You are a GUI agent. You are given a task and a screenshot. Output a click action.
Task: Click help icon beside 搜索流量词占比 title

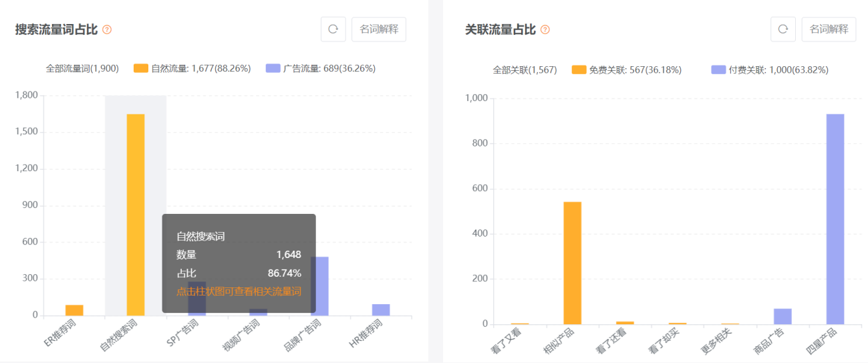[x=107, y=30]
